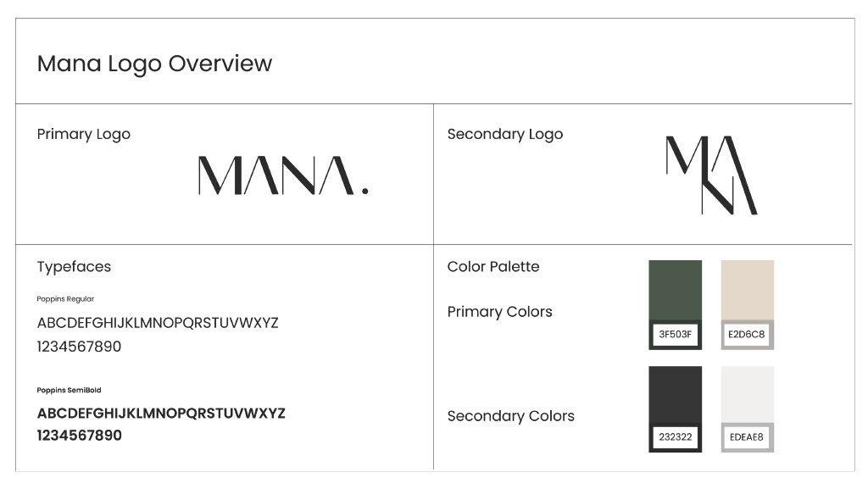Click the Color Palette heading
The image size is (868, 489).
pyautogui.click(x=493, y=266)
